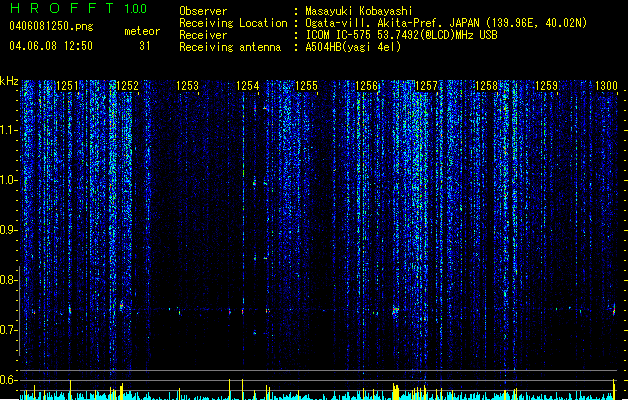Select the A504HB(yagi 4el) antenna text
The image size is (629, 400).
tap(353, 47)
